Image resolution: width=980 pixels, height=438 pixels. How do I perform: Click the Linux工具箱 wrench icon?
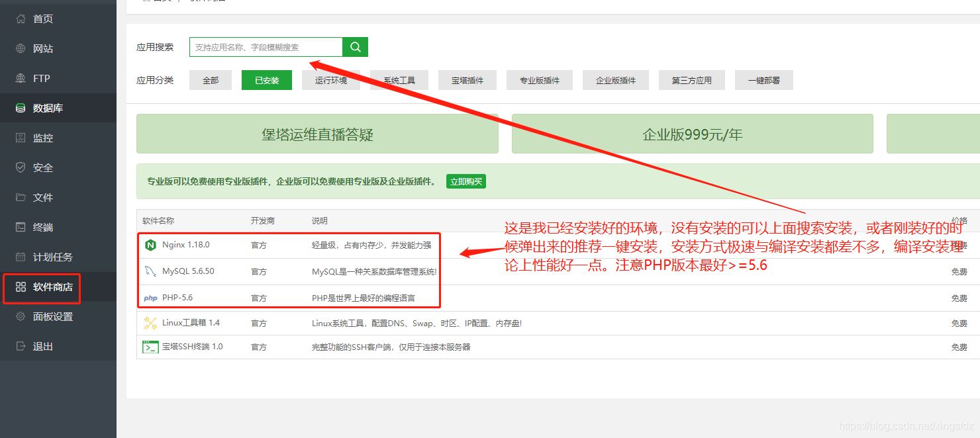click(x=150, y=324)
